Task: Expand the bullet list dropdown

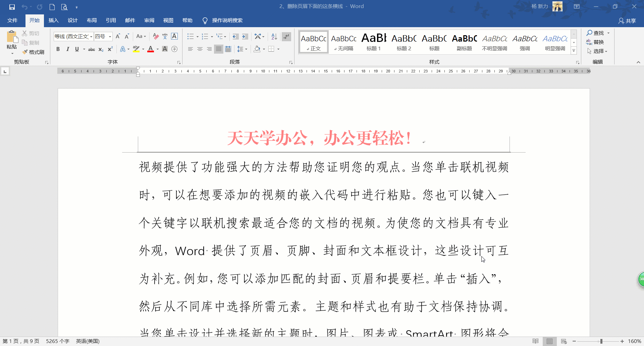Action: pos(197,37)
